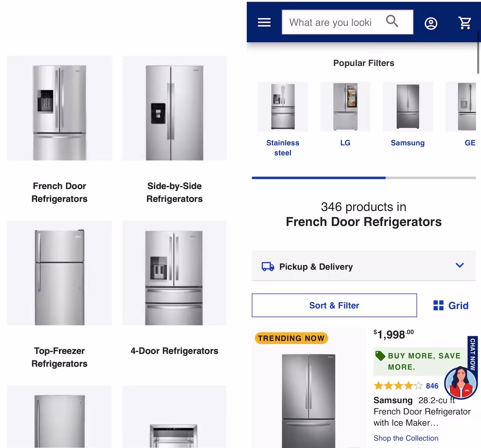
Task: Click the Grid view squares icon
Action: point(438,305)
